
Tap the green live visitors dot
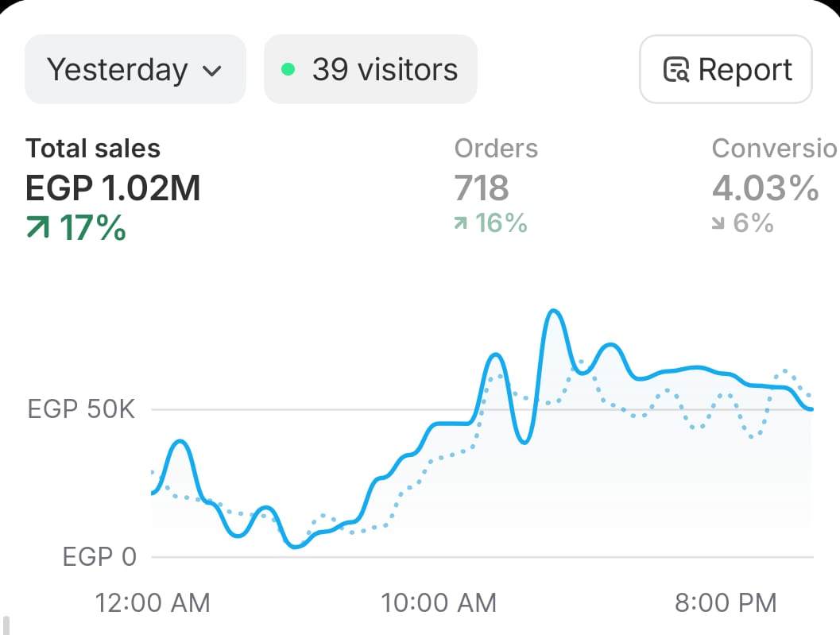pyautogui.click(x=288, y=70)
